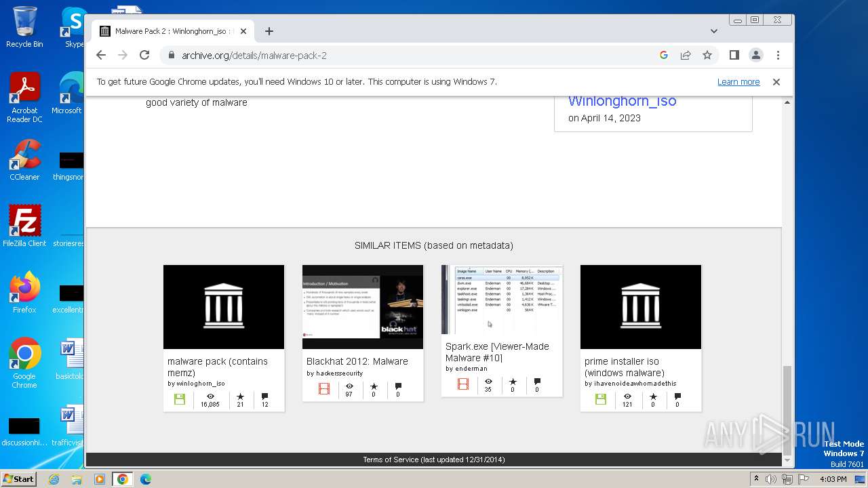This screenshot has width=868, height=488.
Task: Click the scrollbar up arrow
Action: click(x=787, y=102)
